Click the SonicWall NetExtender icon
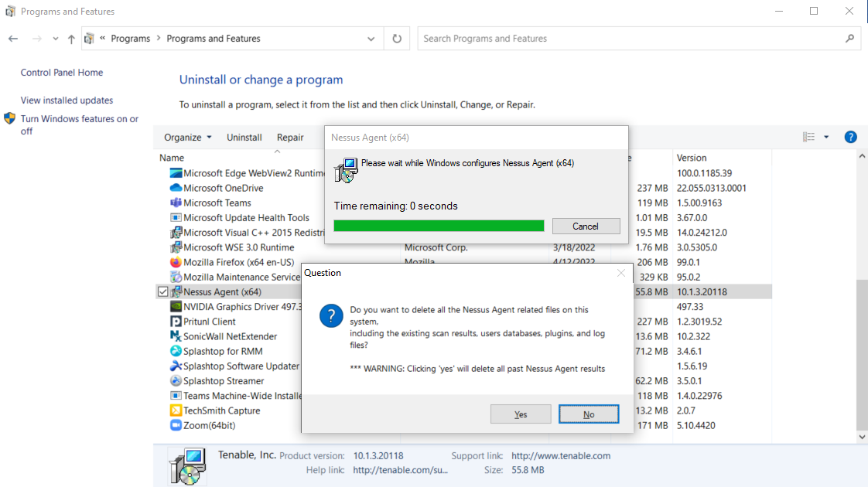Image resolution: width=868 pixels, height=487 pixels. coord(176,336)
